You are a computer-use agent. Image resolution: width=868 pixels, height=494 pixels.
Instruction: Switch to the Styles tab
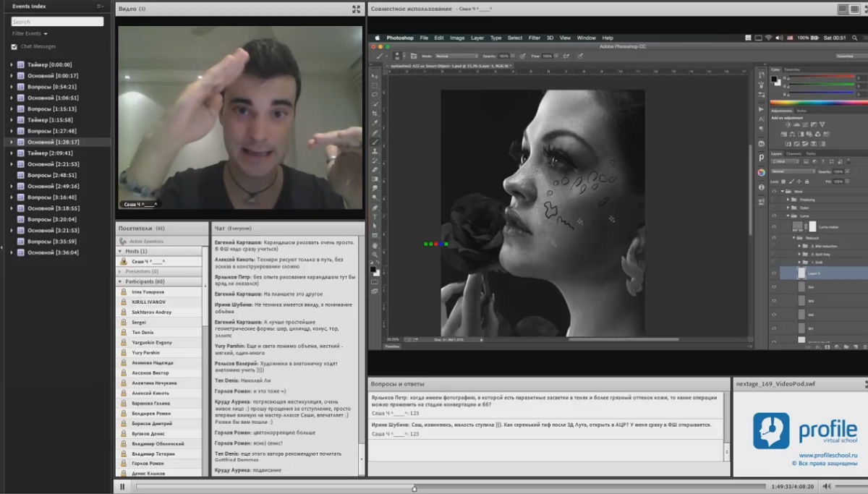pos(801,111)
